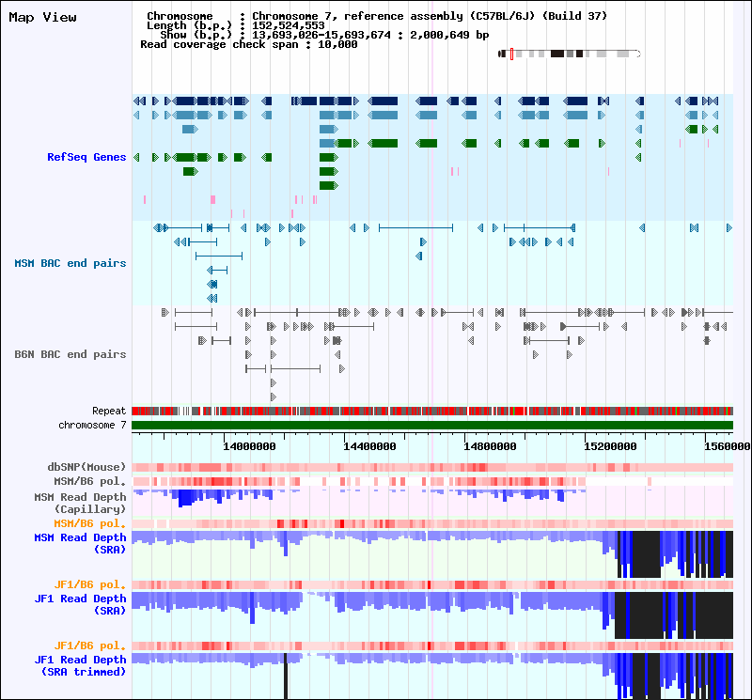Image resolution: width=752 pixels, height=700 pixels.
Task: Click the deepest blue peak in MSM Capillary depth
Action: click(x=184, y=498)
